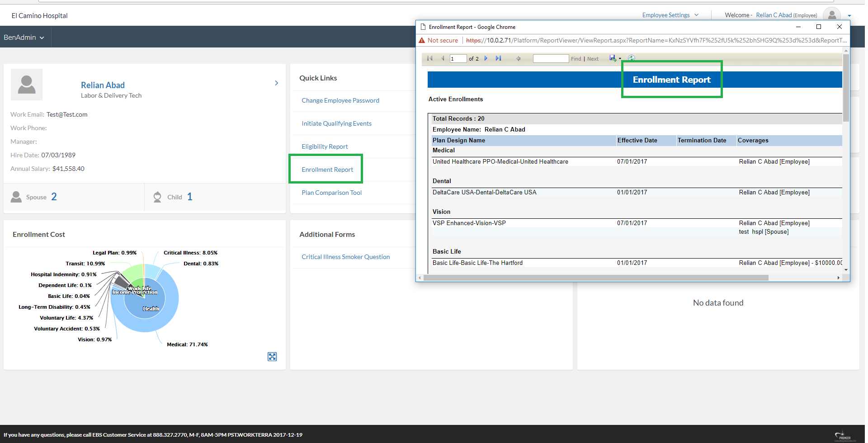Screen dimensions: 868x443
Task: Click Change Employee Password link
Action: point(340,100)
